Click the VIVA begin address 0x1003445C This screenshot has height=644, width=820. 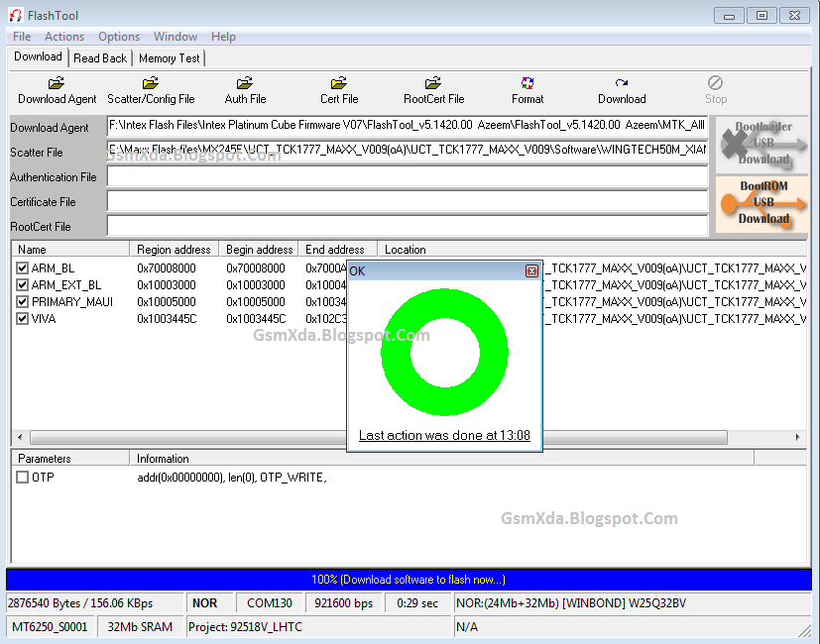(256, 318)
